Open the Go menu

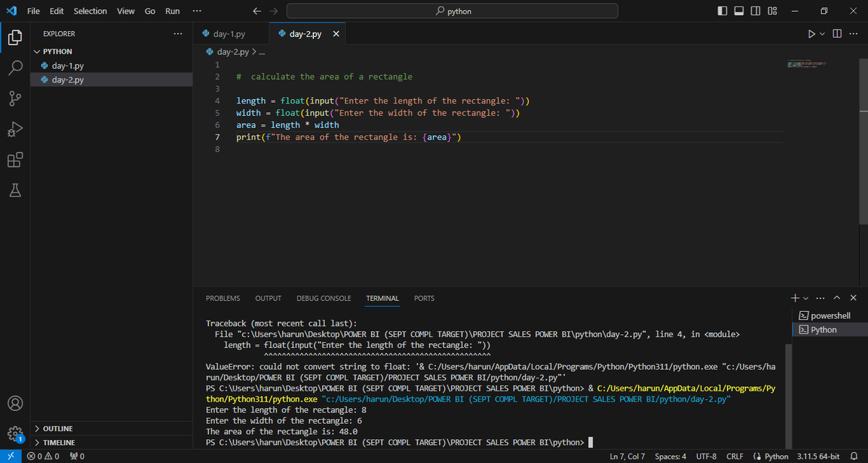coord(150,11)
